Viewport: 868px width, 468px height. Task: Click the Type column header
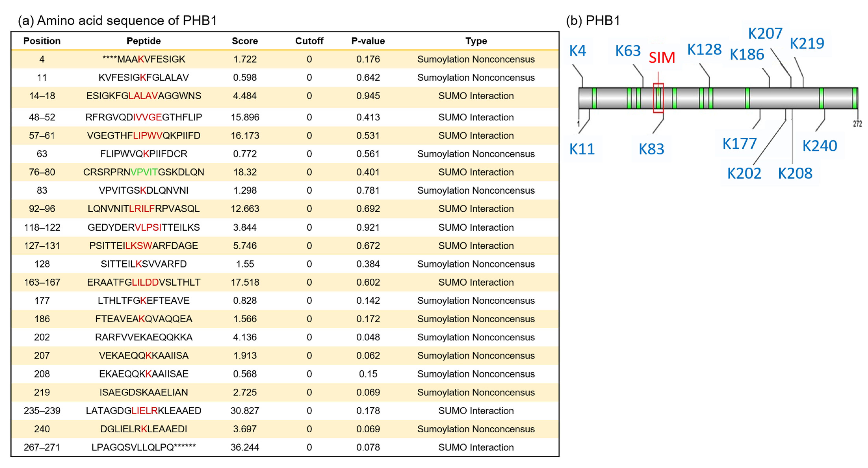(x=476, y=41)
